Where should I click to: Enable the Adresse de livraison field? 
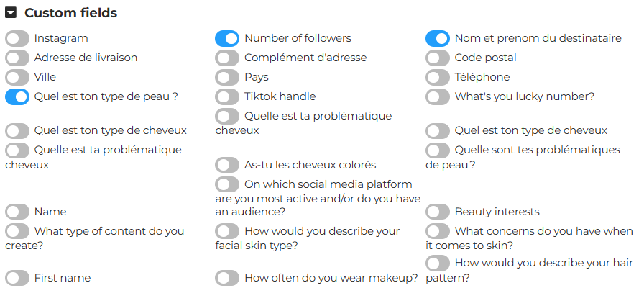tap(17, 58)
